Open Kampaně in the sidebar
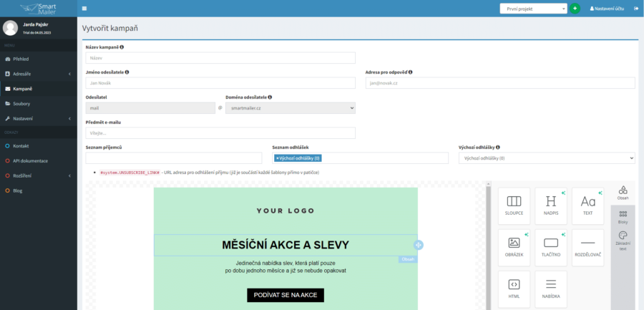Screen dimensions: 644x310 [x=39, y=88]
